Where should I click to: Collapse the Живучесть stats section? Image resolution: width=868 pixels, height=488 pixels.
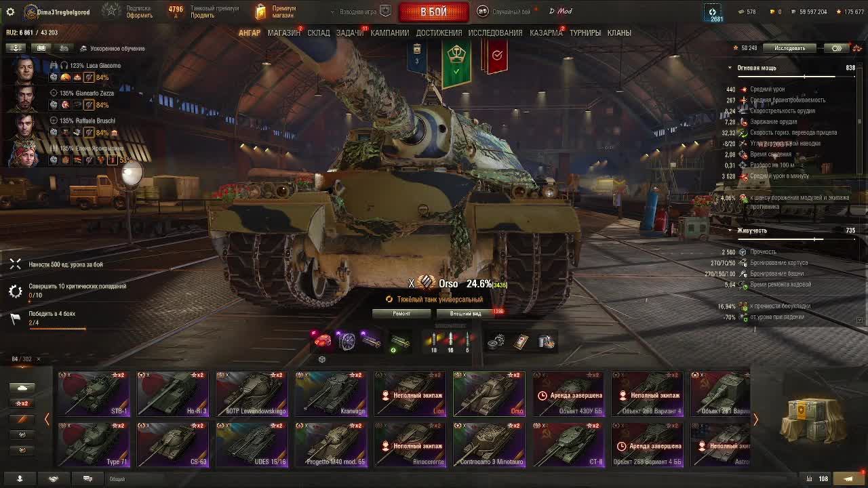coord(730,230)
